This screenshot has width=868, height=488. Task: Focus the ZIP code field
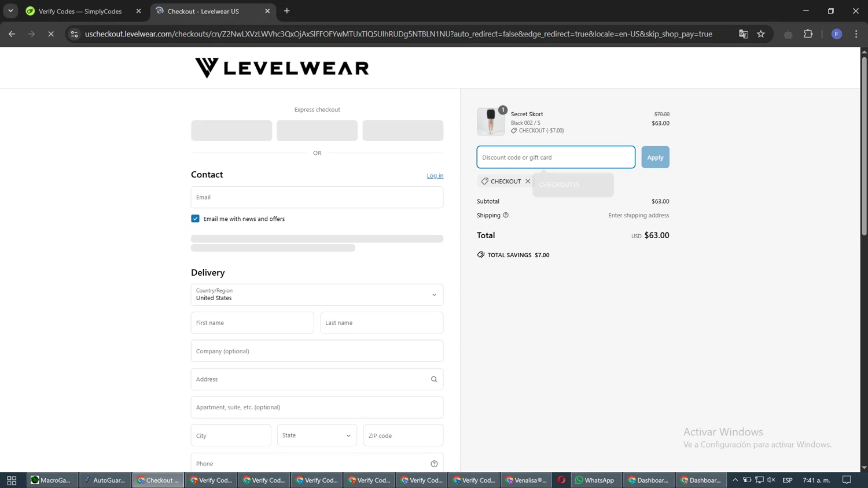[403, 435]
